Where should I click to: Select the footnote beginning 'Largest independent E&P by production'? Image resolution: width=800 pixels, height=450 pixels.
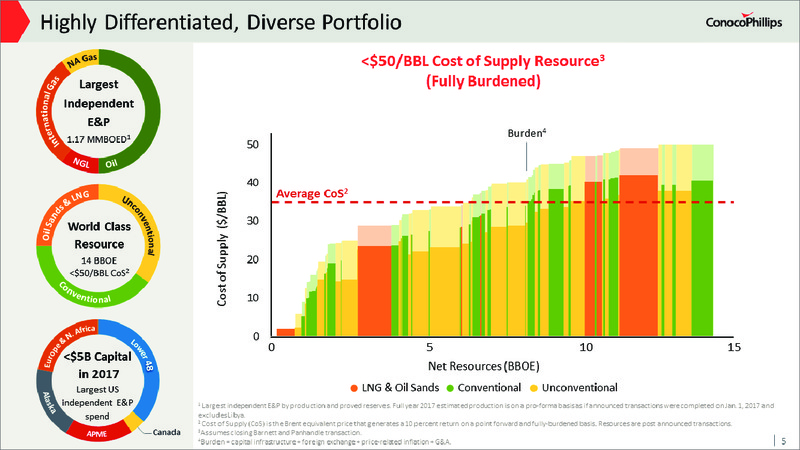click(x=486, y=410)
